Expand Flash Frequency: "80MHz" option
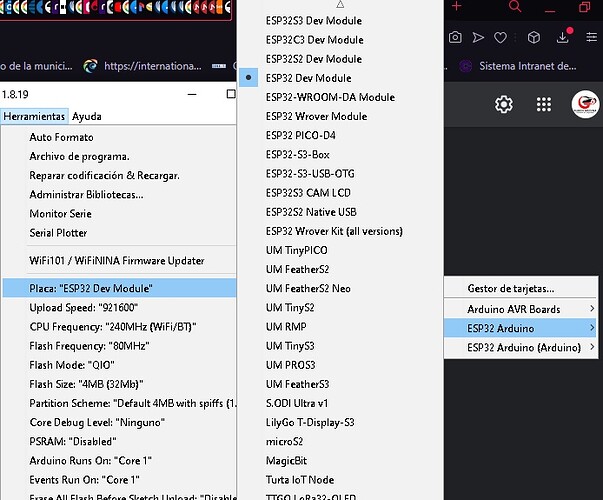 click(x=119, y=346)
